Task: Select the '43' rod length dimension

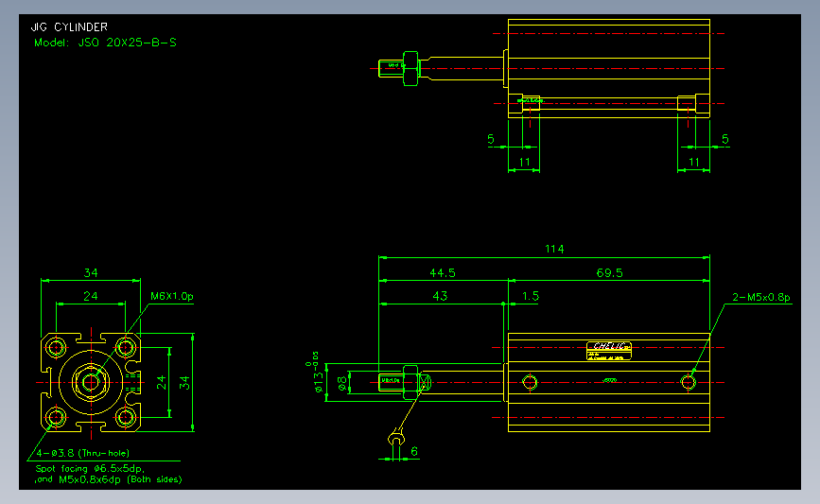Action: click(441, 296)
